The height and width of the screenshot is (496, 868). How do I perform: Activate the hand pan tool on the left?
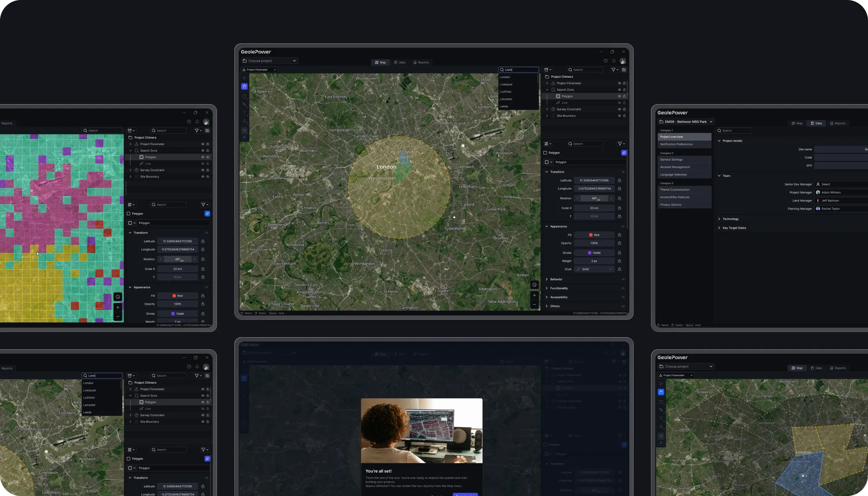[244, 86]
